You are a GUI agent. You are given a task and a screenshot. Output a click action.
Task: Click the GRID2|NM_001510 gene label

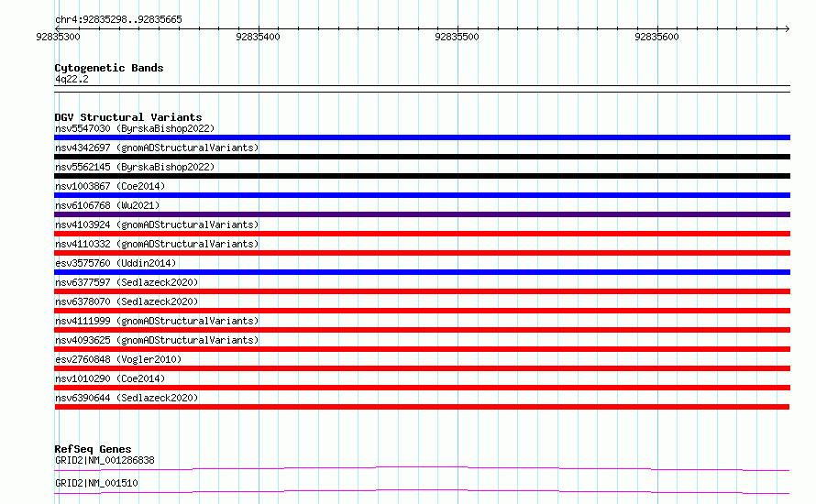(96, 483)
